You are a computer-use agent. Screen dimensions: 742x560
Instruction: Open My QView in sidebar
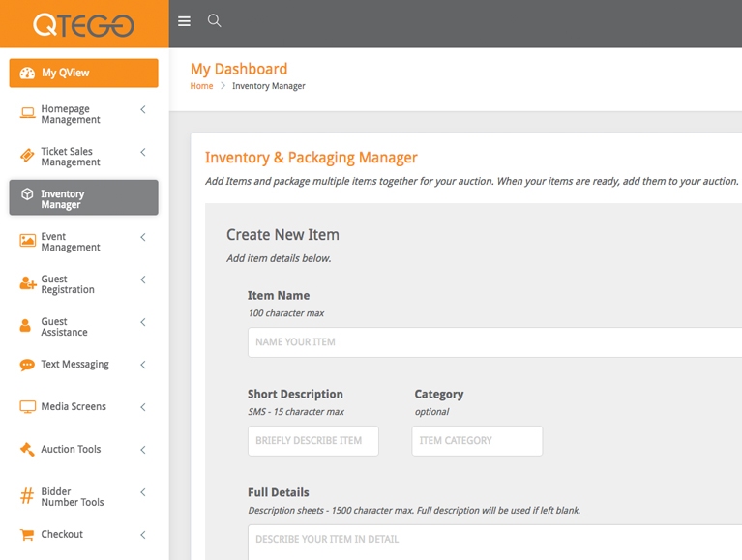click(x=83, y=74)
